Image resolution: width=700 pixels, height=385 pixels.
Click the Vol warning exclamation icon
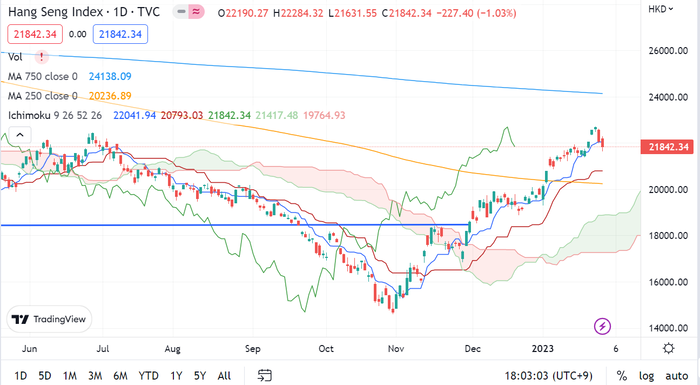(x=42, y=57)
